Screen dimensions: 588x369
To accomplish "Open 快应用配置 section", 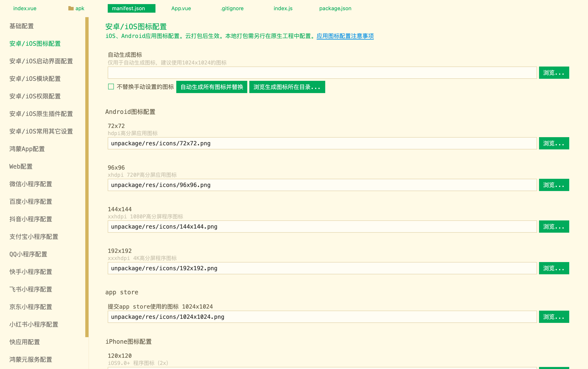I will (x=25, y=342).
